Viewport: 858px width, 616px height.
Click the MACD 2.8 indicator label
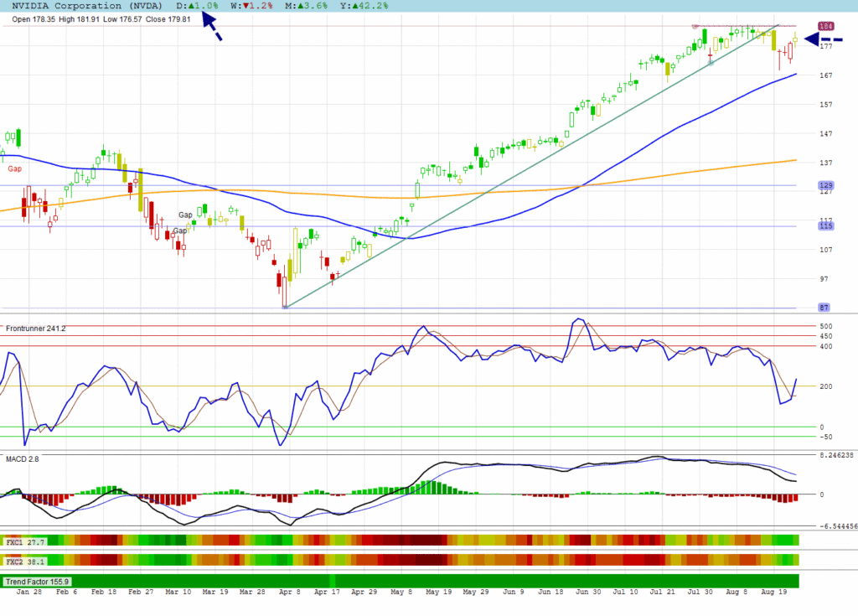[23, 458]
